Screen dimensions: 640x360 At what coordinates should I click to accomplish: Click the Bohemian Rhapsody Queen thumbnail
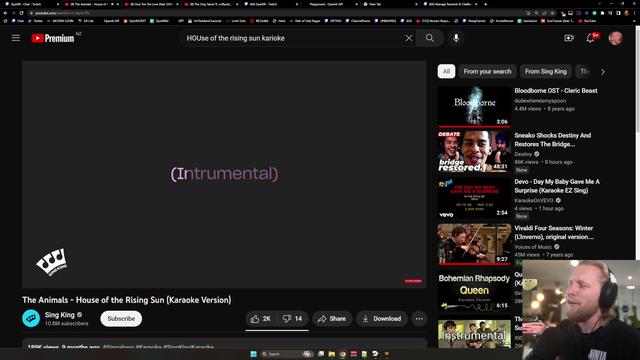474,290
